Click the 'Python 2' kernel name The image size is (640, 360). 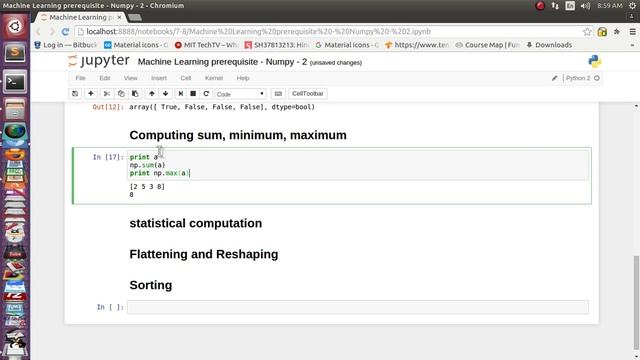click(578, 78)
